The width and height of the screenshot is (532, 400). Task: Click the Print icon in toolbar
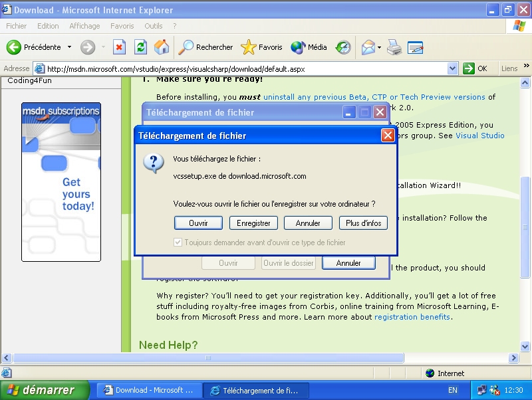tap(394, 47)
